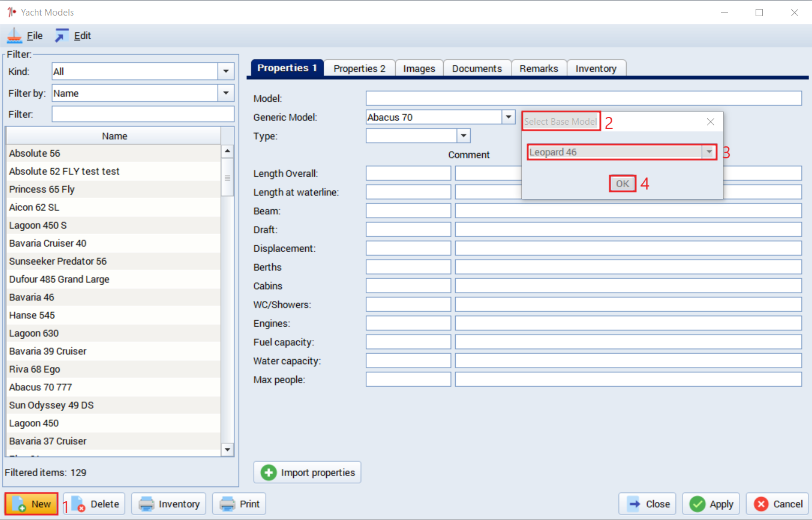Click Import properties button
The width and height of the screenshot is (812, 520).
click(x=307, y=473)
